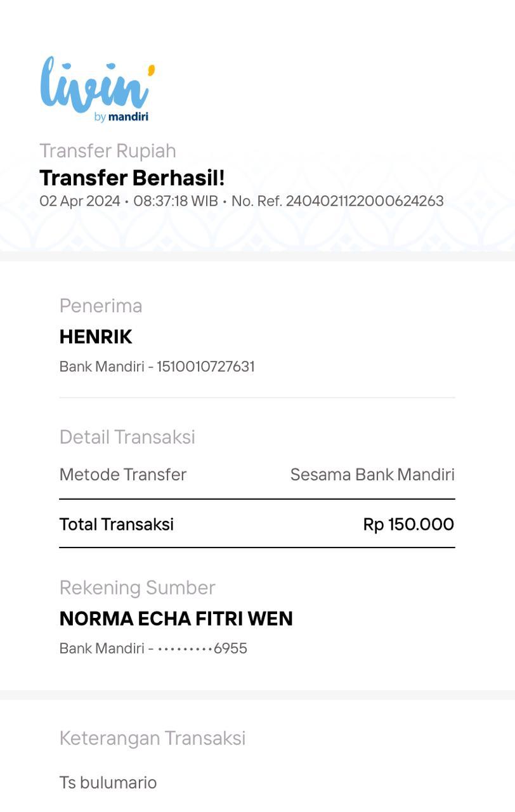Tap the Livin' by Mandiri logo
This screenshot has height=812, width=515.
click(98, 89)
